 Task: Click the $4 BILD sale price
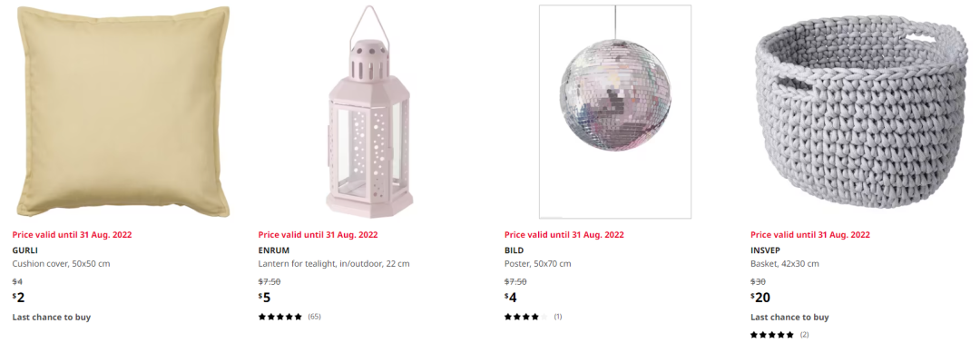pos(511,298)
